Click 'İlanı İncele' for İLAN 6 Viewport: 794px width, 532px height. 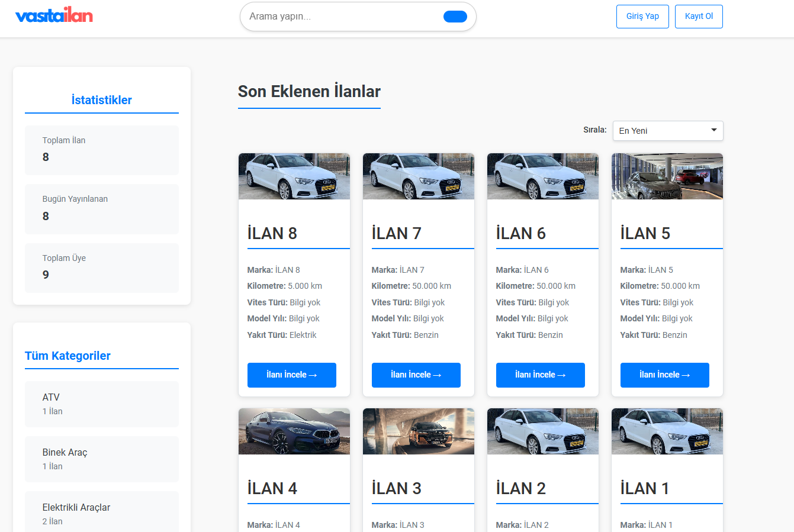(541, 375)
